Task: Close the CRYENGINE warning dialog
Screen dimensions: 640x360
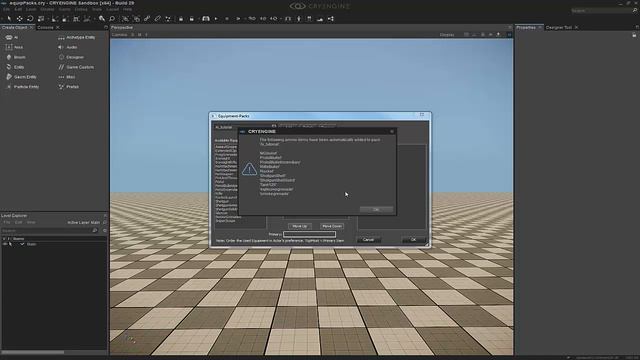Action: (x=392, y=131)
